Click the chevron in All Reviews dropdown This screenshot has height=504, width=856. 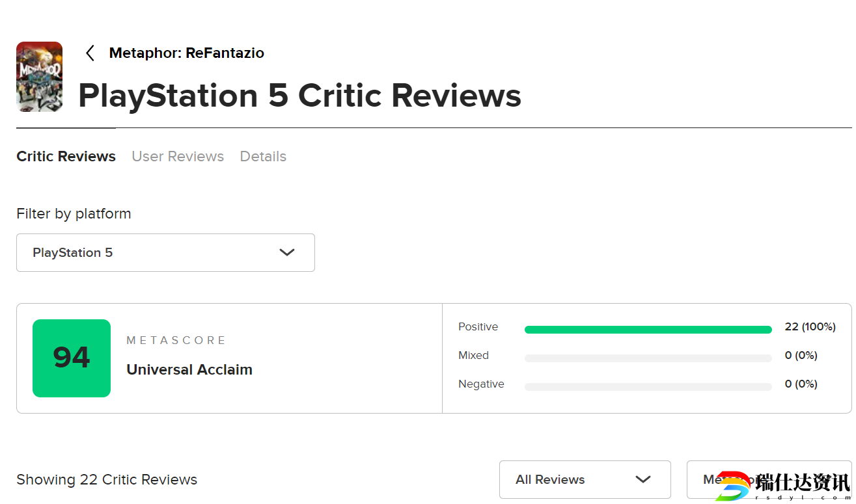[643, 479]
